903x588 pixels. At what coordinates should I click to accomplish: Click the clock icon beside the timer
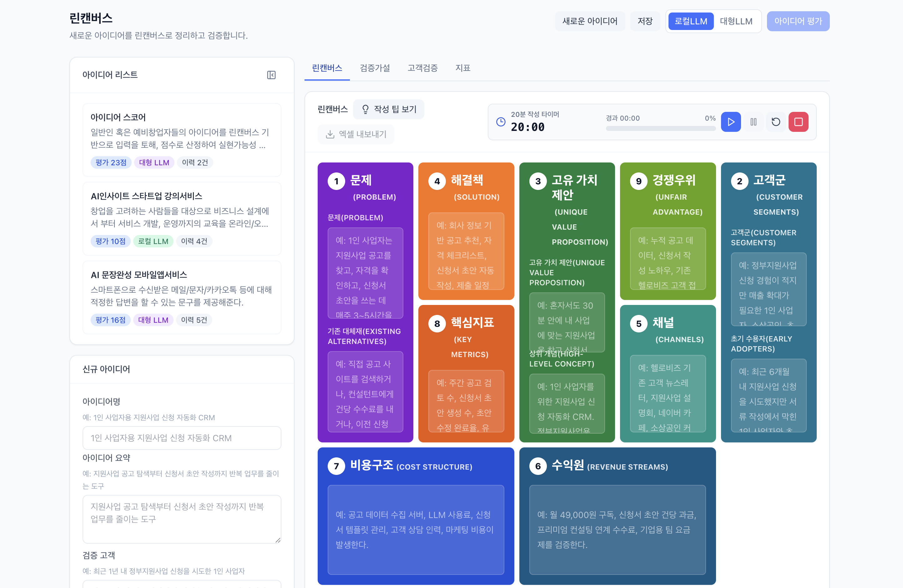click(x=501, y=122)
